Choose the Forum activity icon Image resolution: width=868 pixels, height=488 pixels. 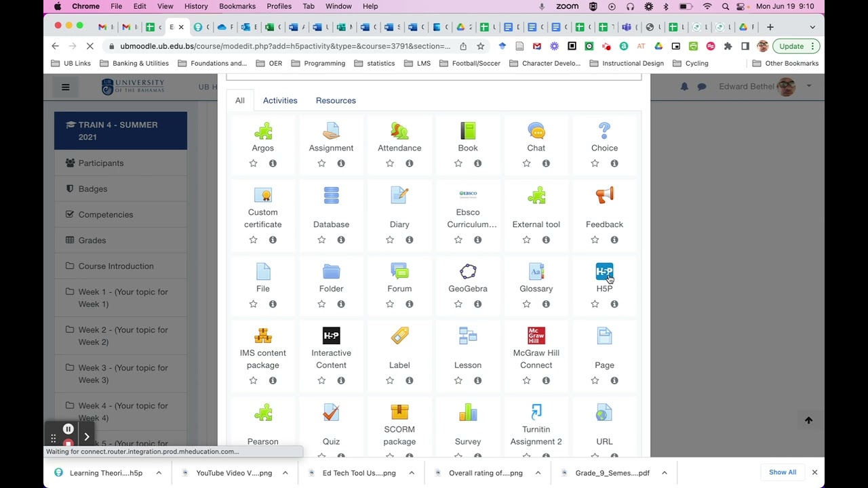(399, 272)
